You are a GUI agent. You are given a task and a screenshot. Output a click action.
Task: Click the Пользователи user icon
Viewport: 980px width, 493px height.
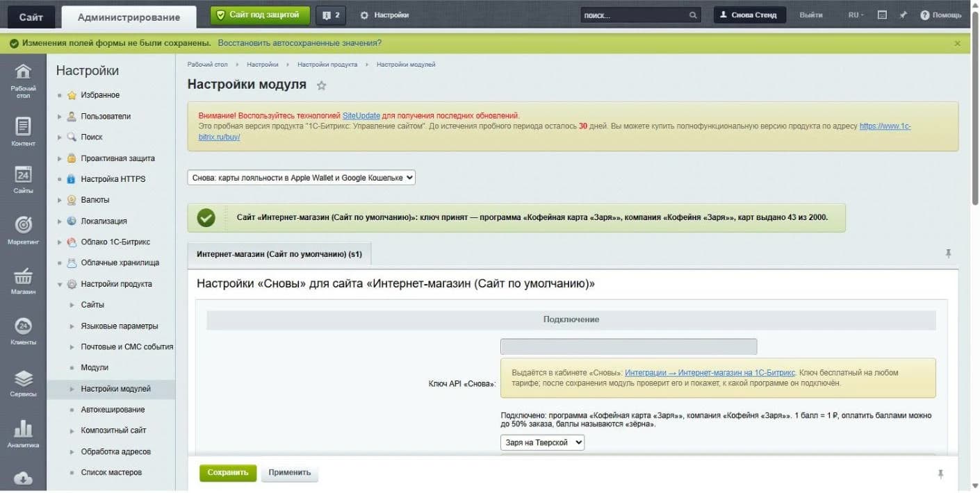click(72, 117)
